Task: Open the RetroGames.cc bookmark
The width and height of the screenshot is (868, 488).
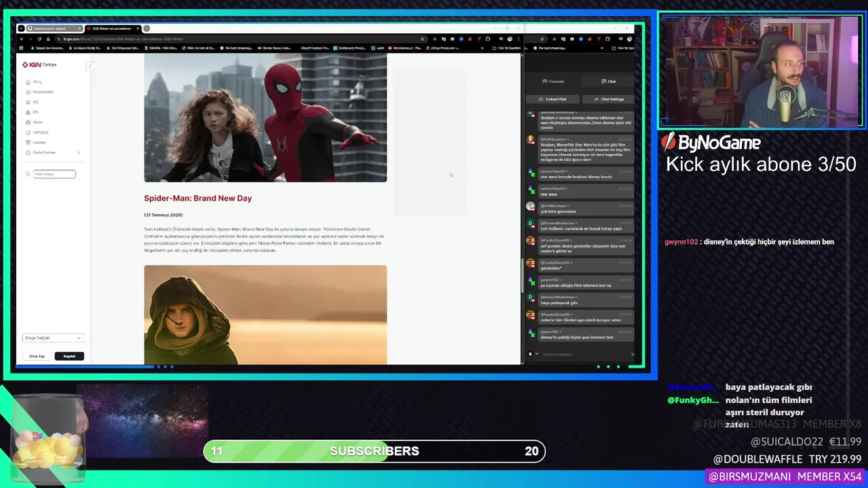Action: click(x=405, y=48)
